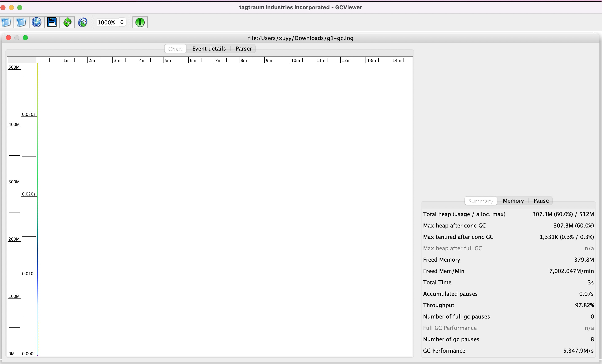
Task: Open the 1000% zoom combo box
Action: coord(111,23)
